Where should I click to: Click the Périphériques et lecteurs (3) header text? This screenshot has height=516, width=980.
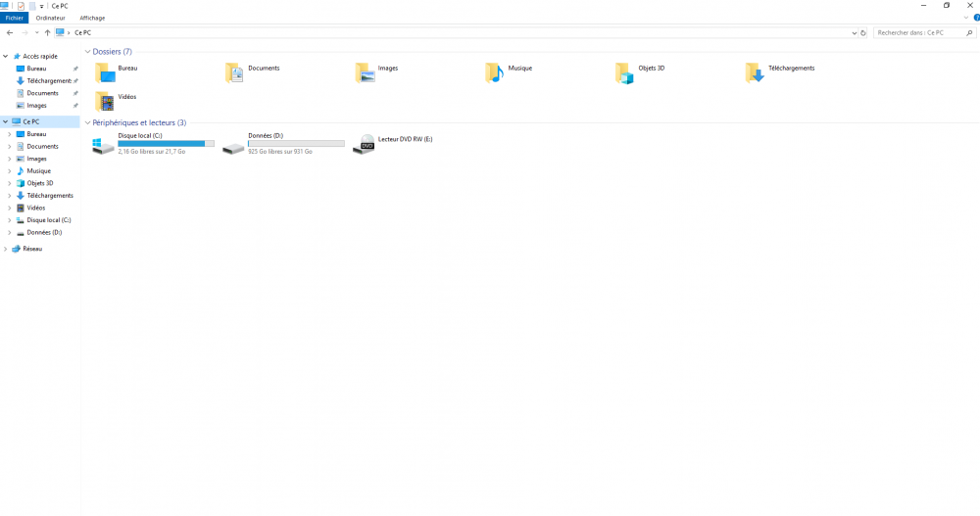pos(139,123)
